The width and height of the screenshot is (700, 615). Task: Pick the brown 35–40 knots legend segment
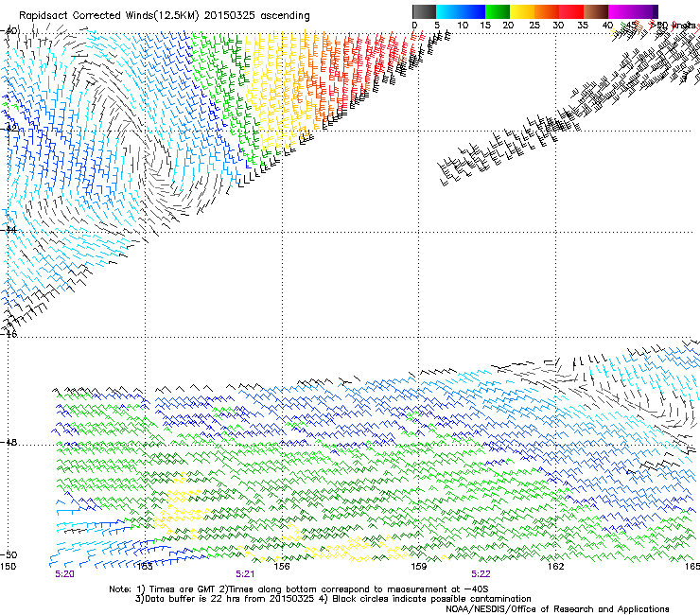[596, 11]
